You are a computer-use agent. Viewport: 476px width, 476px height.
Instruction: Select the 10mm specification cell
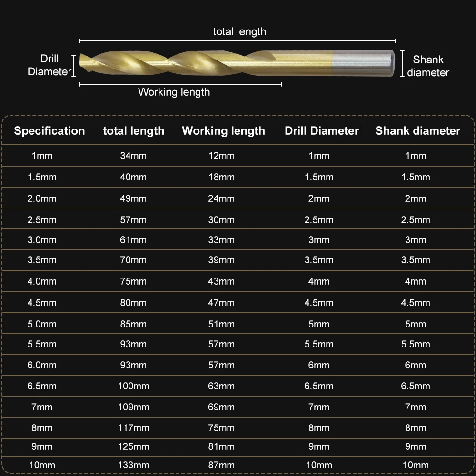(42, 465)
